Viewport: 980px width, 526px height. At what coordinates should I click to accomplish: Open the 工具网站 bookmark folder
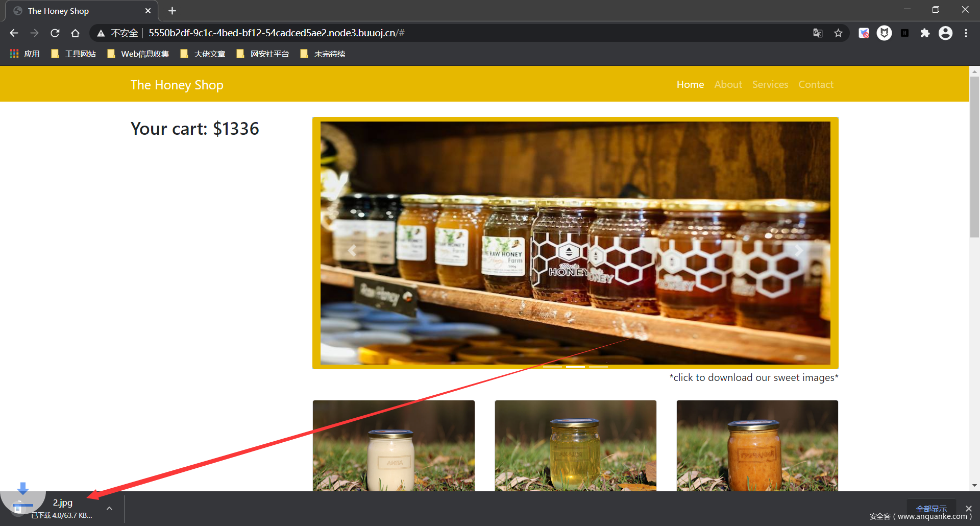[74, 54]
